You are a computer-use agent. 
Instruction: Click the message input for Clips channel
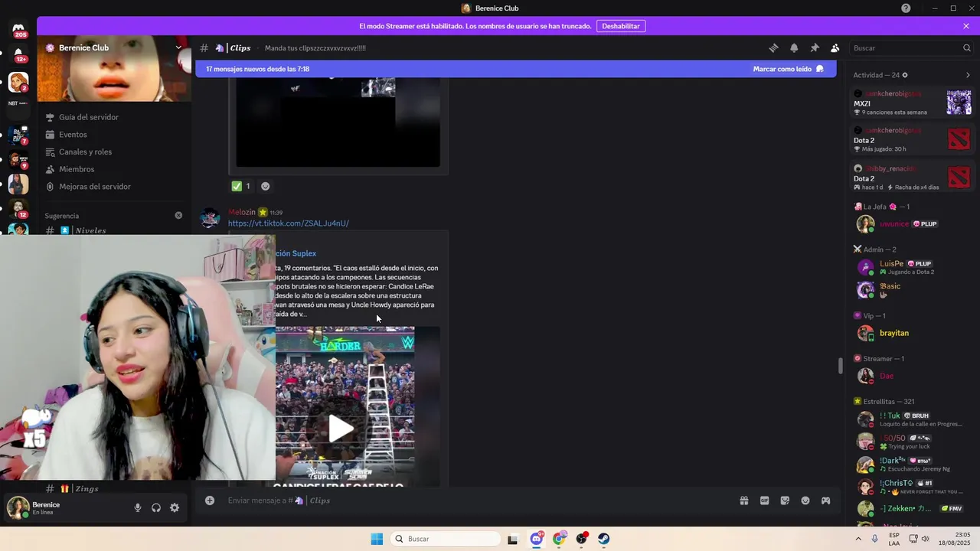pos(479,500)
